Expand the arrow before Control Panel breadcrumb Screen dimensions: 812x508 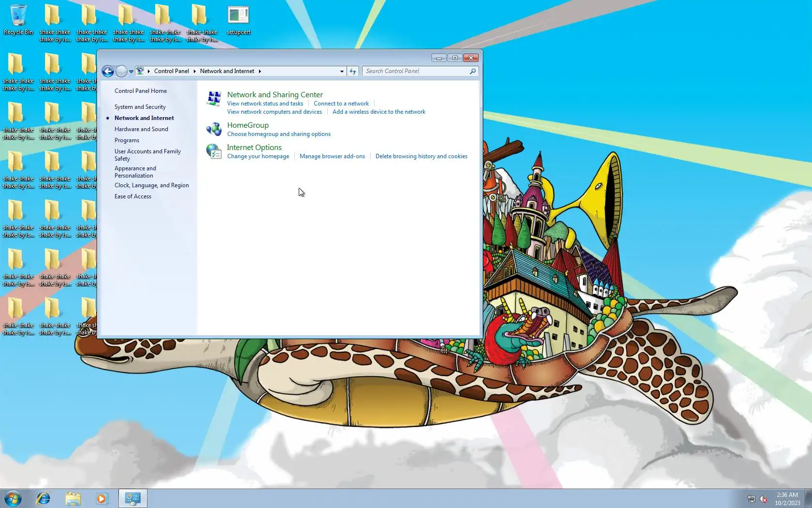pyautogui.click(x=149, y=71)
